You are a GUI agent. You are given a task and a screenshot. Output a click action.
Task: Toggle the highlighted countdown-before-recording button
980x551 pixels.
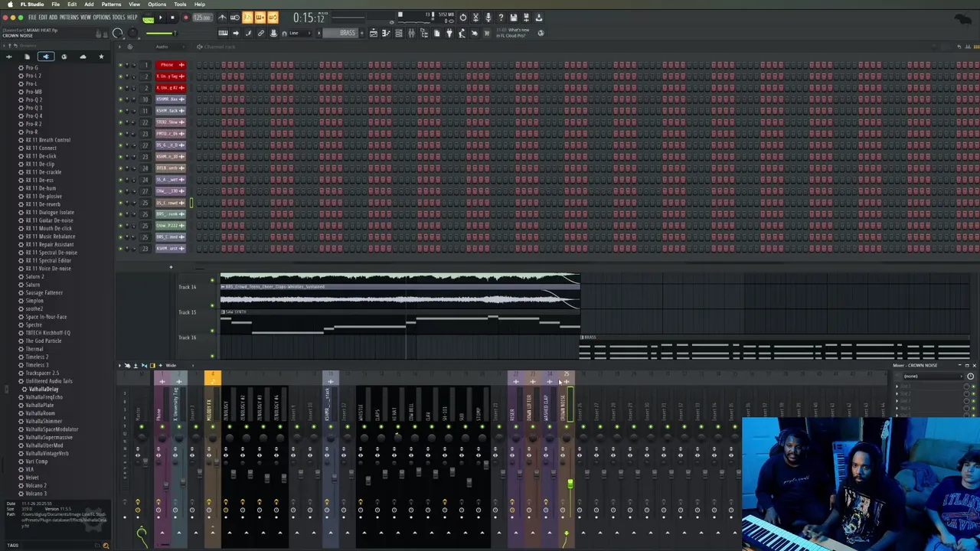(247, 18)
